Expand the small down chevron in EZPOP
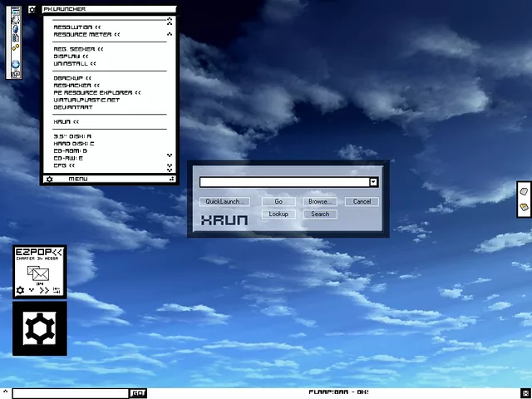Viewport: 532px width, 399px height. click(32, 290)
